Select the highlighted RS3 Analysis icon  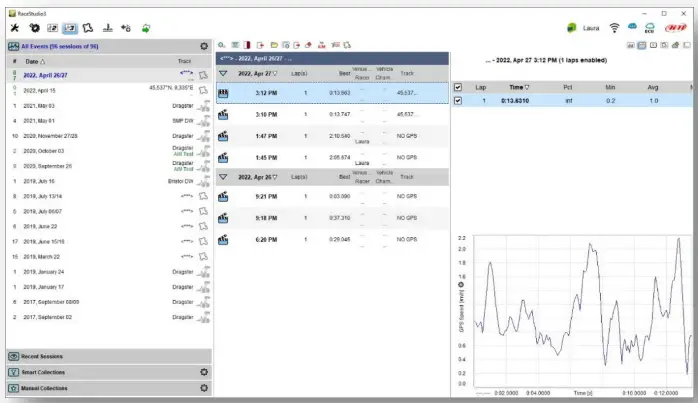tap(70, 28)
